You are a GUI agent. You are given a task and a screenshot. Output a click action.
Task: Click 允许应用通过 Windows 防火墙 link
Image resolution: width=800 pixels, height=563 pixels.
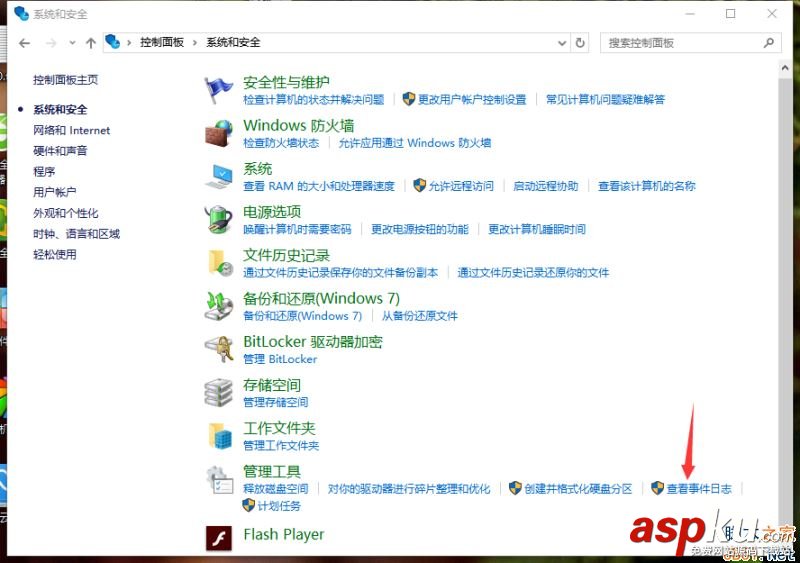click(414, 143)
